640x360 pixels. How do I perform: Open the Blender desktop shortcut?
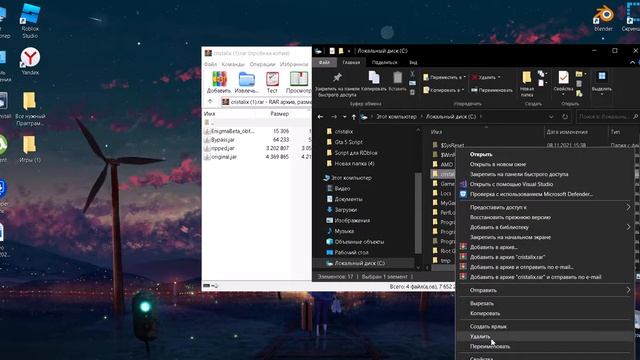point(603,18)
